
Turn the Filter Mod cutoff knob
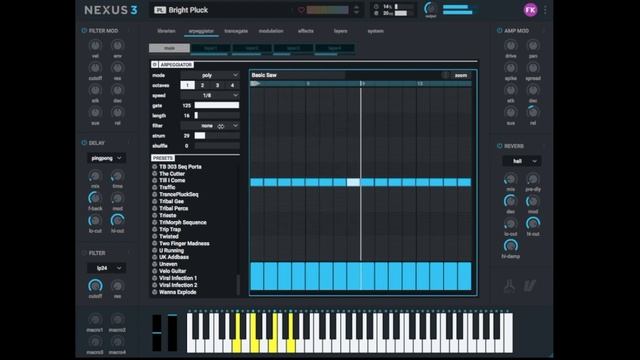coord(95,68)
